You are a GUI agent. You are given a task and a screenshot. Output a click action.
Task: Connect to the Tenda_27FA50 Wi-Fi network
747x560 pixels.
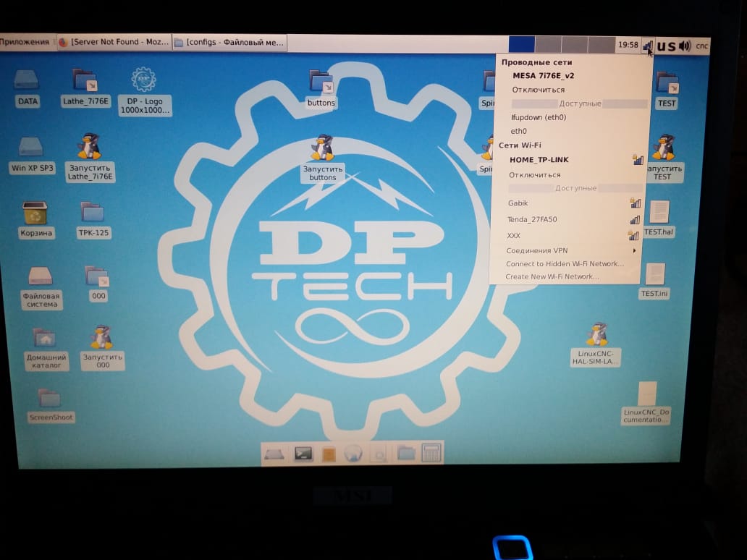(x=567, y=219)
